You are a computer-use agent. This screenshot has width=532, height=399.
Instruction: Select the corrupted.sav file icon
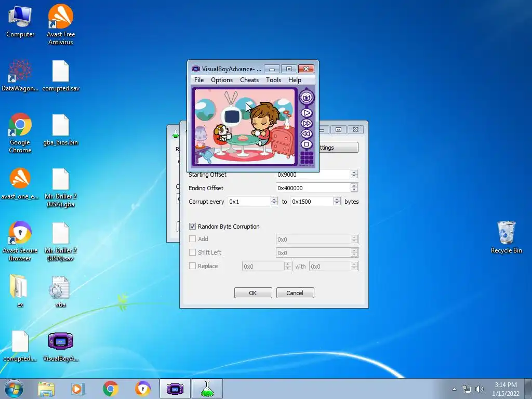pos(61,76)
